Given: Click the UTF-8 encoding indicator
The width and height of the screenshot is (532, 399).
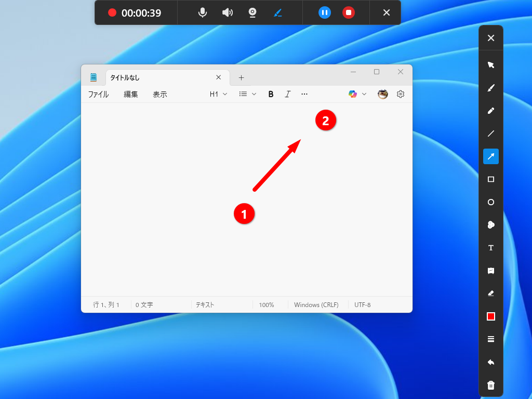Looking at the screenshot, I should [362, 304].
